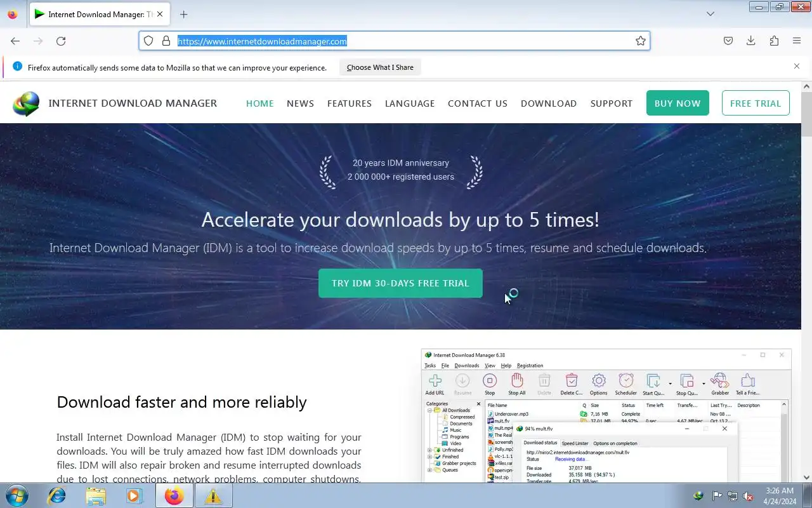Click the scrollbar down arrow
The height and width of the screenshot is (508, 812).
[806, 477]
